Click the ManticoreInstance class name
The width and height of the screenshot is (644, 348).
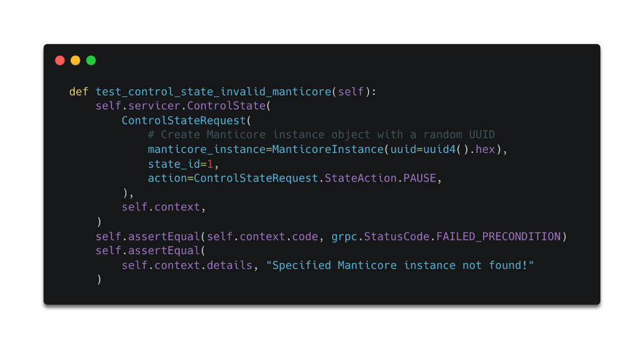tap(328, 150)
